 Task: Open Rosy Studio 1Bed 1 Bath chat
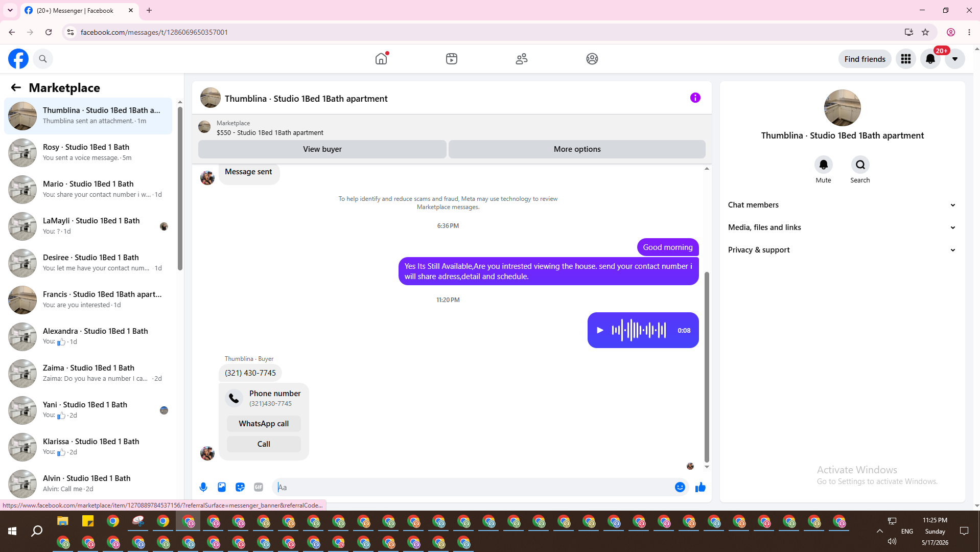pos(88,152)
